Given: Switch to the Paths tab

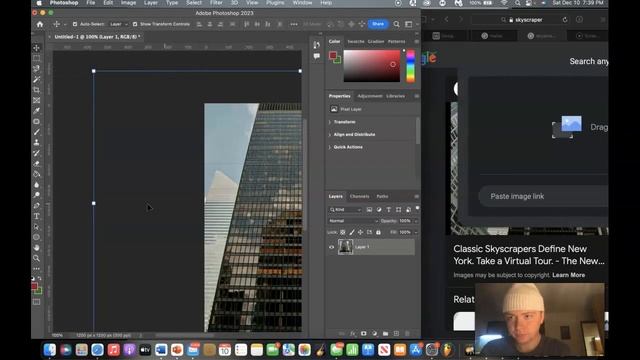Looking at the screenshot, I should click(382, 196).
